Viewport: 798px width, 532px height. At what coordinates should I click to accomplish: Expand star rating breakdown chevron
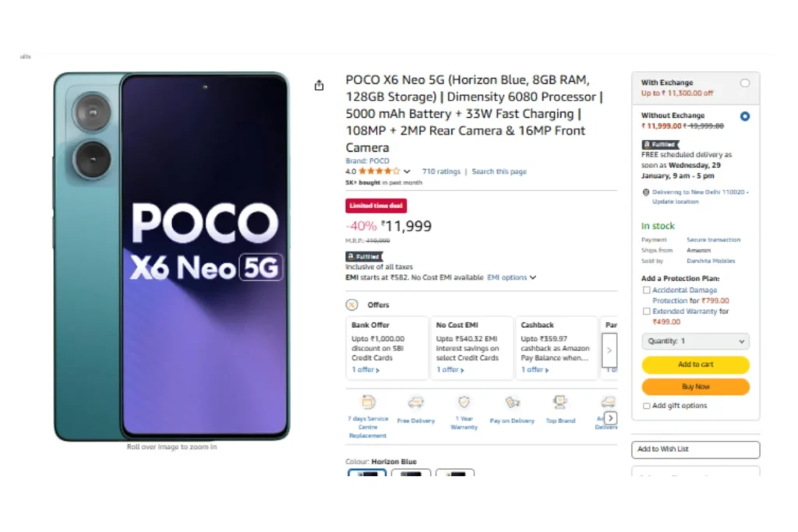pos(407,171)
